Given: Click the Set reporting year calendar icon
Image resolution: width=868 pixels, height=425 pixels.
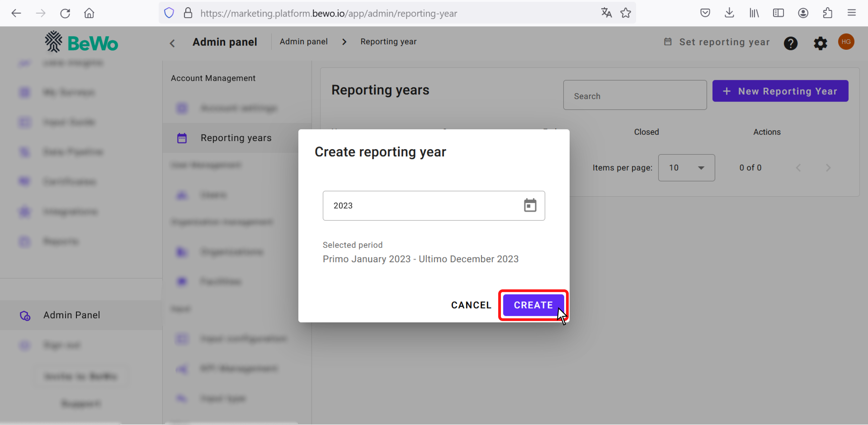Looking at the screenshot, I should click(x=668, y=42).
